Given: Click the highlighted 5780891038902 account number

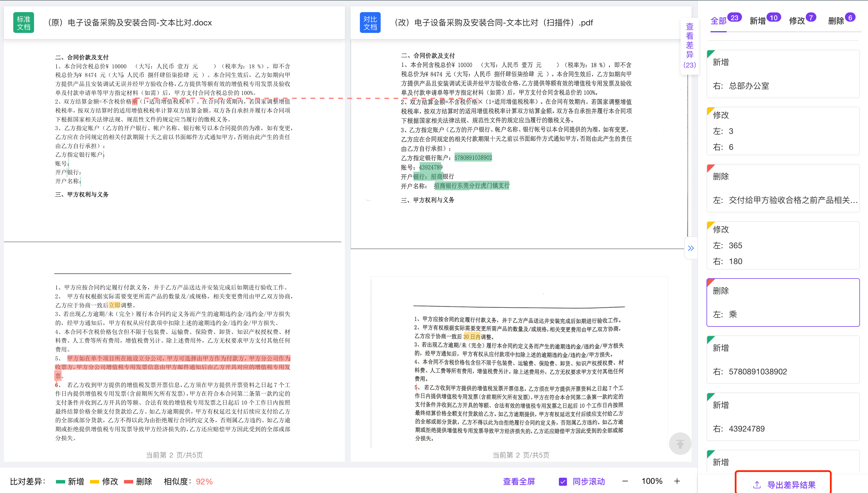Looking at the screenshot, I should (473, 157).
